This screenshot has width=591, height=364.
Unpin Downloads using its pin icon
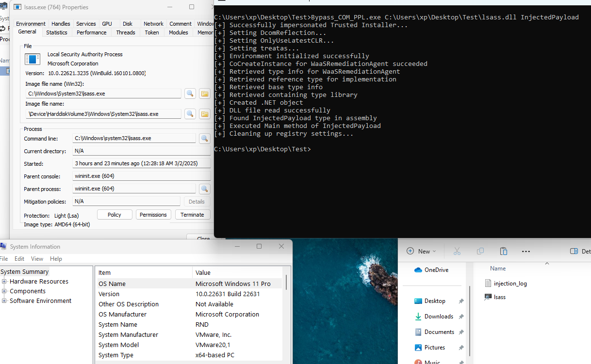461,317
